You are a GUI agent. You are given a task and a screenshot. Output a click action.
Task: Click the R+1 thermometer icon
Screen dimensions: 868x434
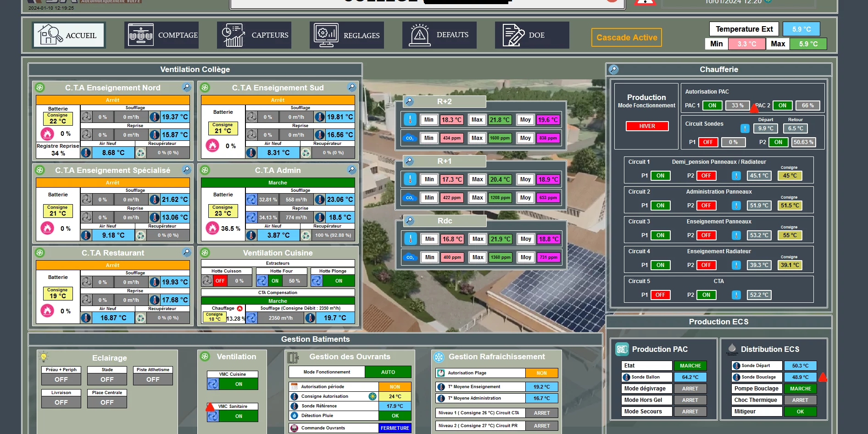coord(410,179)
